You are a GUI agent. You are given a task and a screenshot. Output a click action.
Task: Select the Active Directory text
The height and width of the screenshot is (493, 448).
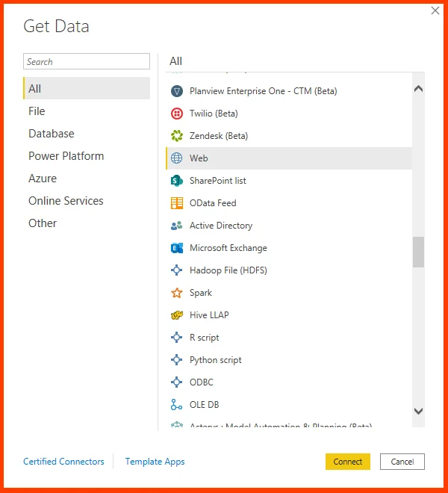pos(221,226)
